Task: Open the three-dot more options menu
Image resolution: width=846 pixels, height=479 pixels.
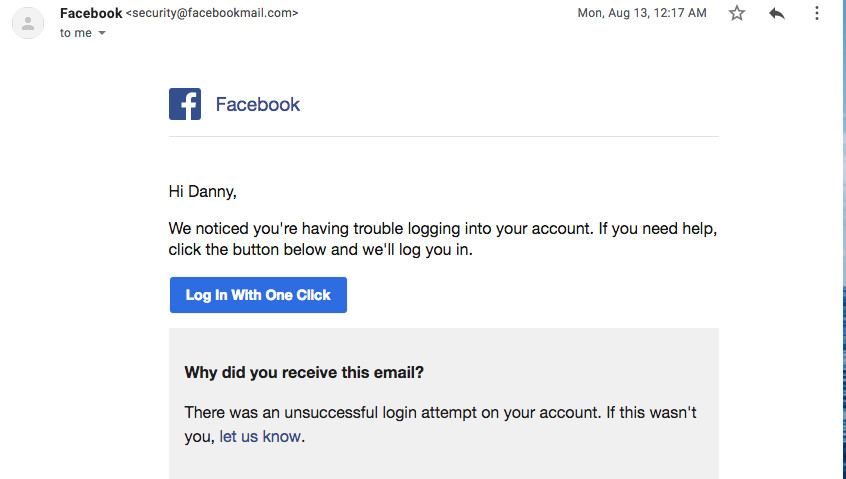Action: coord(817,13)
